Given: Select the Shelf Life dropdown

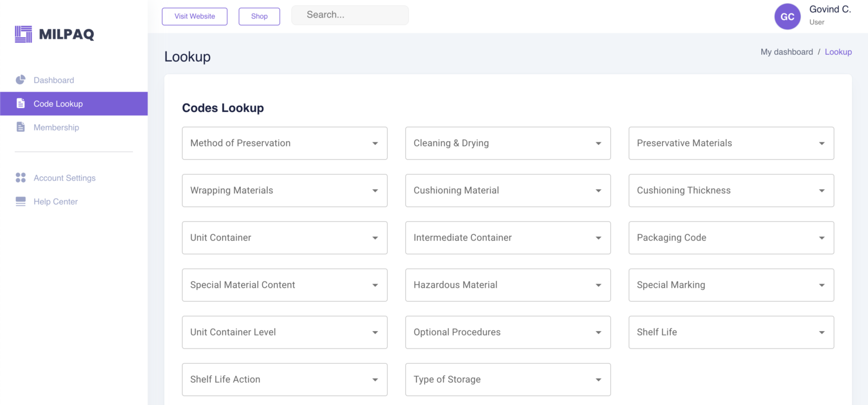Looking at the screenshot, I should pos(731,332).
